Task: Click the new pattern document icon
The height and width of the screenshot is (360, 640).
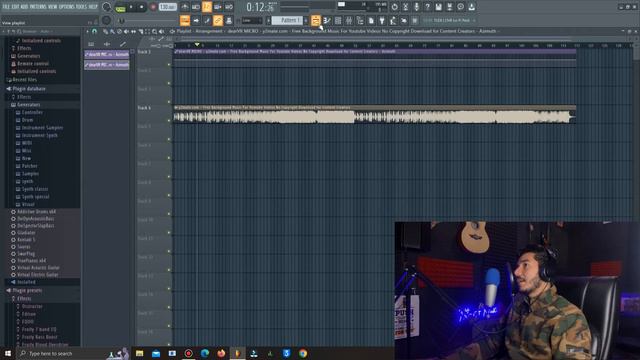Action: coord(371,20)
